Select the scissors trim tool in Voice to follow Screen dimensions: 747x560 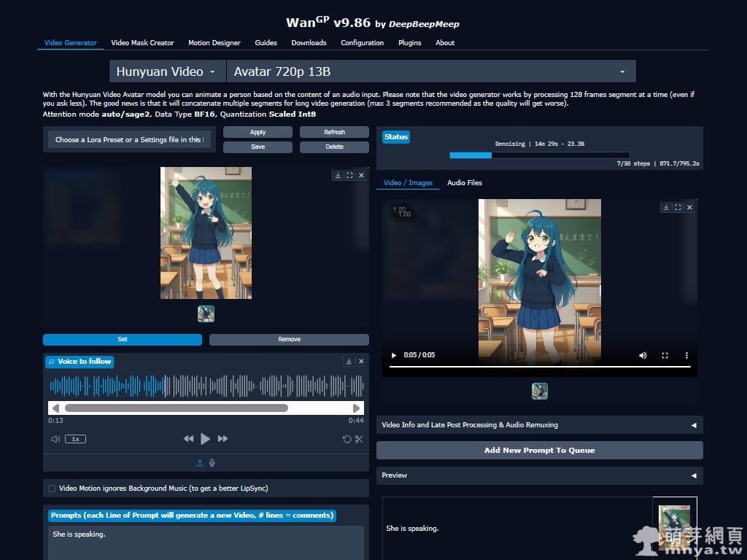click(x=360, y=438)
